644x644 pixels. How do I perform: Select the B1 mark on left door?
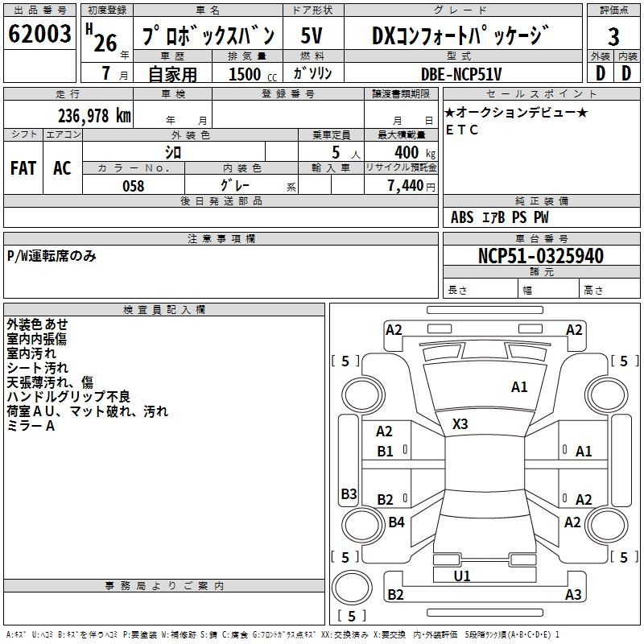pos(386,452)
